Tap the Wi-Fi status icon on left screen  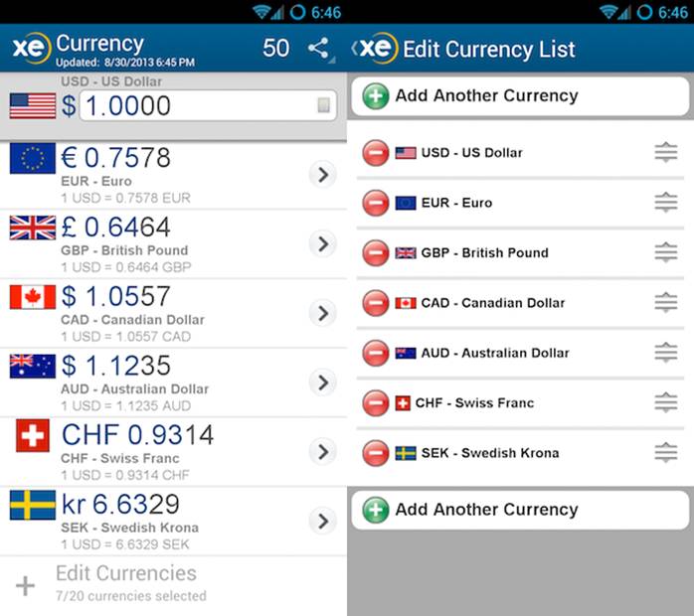(x=261, y=12)
